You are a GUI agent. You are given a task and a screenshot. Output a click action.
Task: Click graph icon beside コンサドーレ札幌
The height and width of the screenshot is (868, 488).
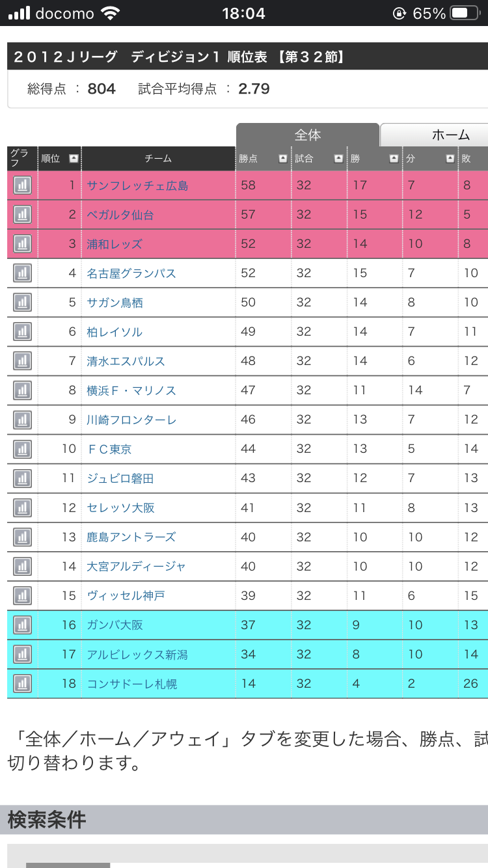point(22,684)
